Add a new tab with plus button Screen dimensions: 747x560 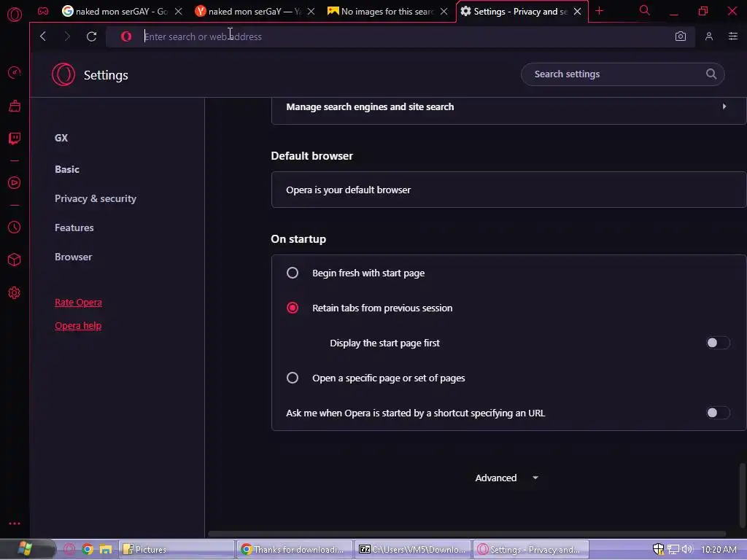tap(600, 11)
